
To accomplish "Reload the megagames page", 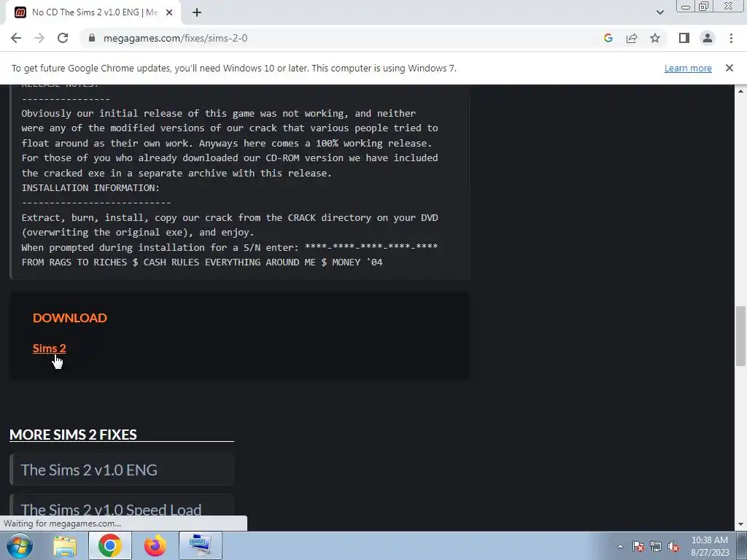I will (63, 38).
